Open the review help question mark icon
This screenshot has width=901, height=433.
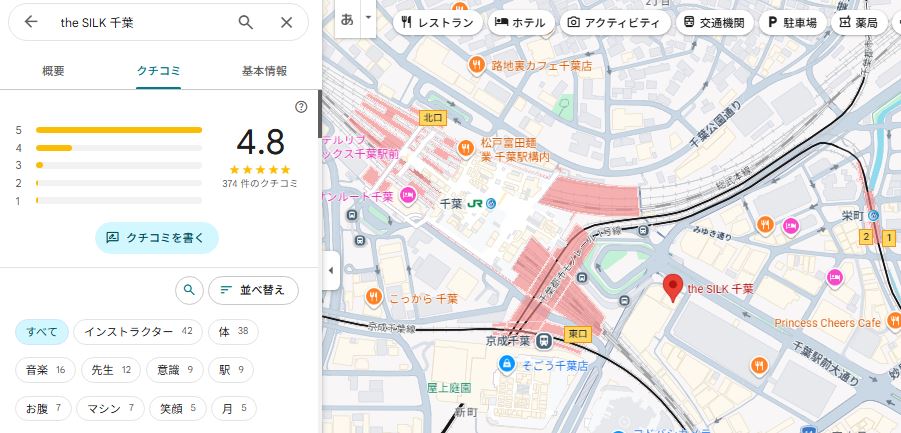pyautogui.click(x=301, y=107)
